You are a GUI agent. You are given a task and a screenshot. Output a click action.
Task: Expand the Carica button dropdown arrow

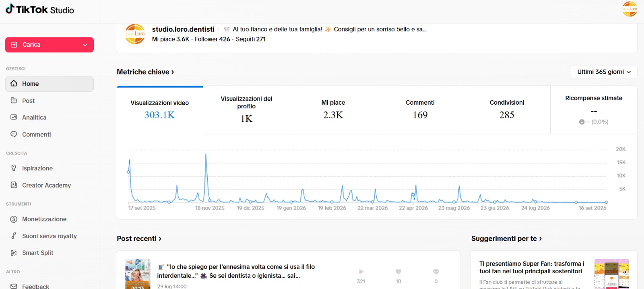coord(85,45)
